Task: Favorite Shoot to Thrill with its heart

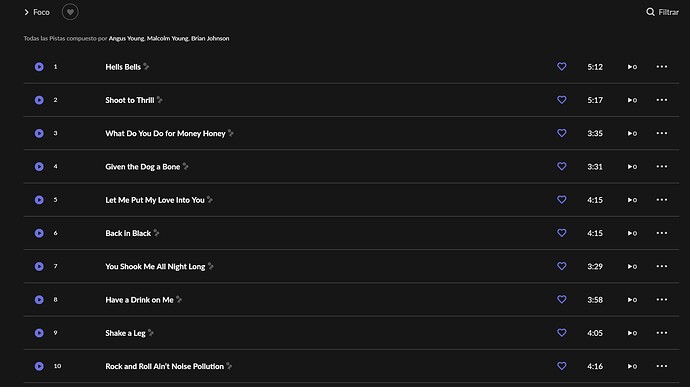Action: coord(562,100)
